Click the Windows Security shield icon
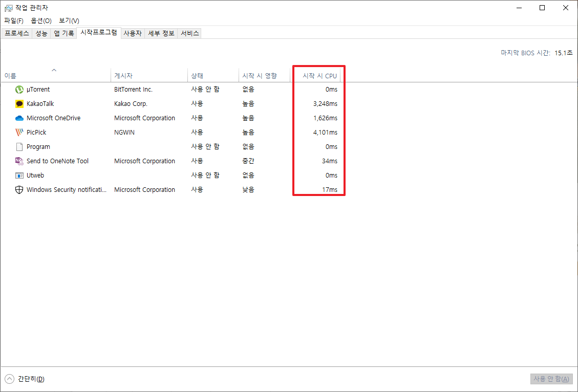The width and height of the screenshot is (578, 392). coord(19,190)
